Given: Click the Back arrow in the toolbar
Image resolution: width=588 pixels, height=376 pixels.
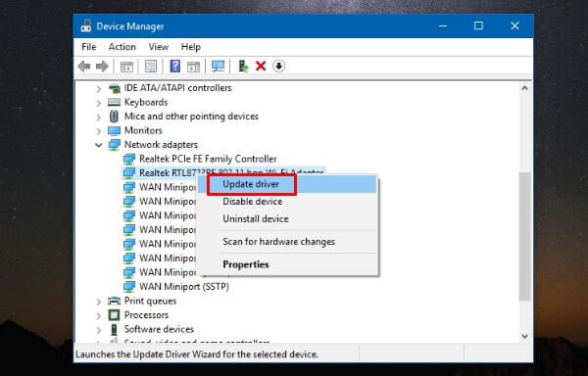Looking at the screenshot, I should click(84, 67).
